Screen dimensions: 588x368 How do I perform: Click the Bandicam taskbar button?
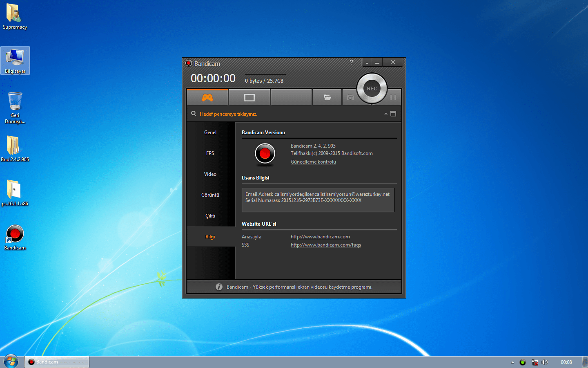tap(57, 362)
